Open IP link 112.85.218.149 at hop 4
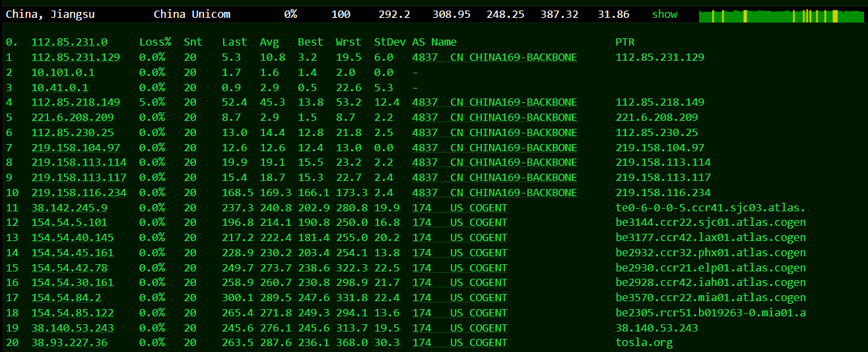The width and height of the screenshot is (868, 352). point(76,102)
